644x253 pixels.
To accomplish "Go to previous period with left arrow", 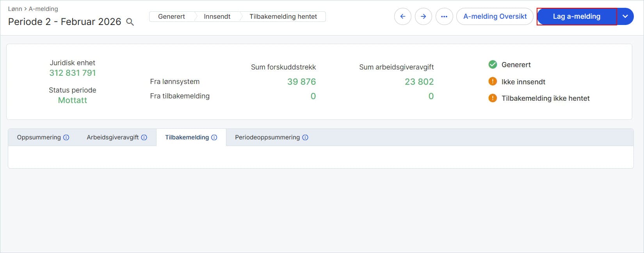I will click(x=403, y=16).
